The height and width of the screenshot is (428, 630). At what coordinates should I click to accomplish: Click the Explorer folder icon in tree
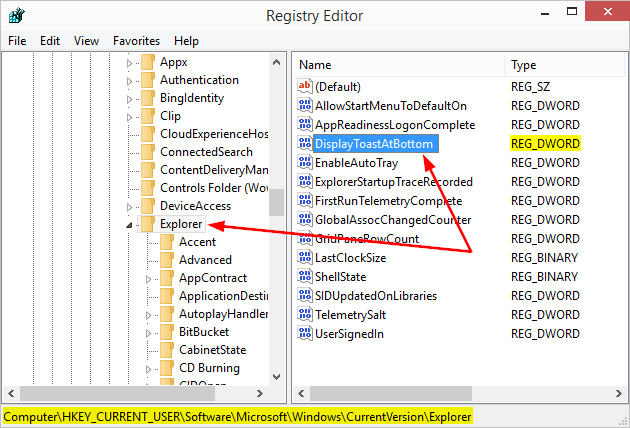pos(148,224)
